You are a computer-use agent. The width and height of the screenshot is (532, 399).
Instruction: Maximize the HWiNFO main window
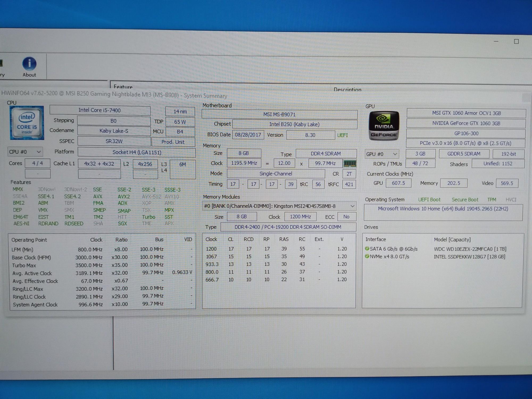pos(516,41)
